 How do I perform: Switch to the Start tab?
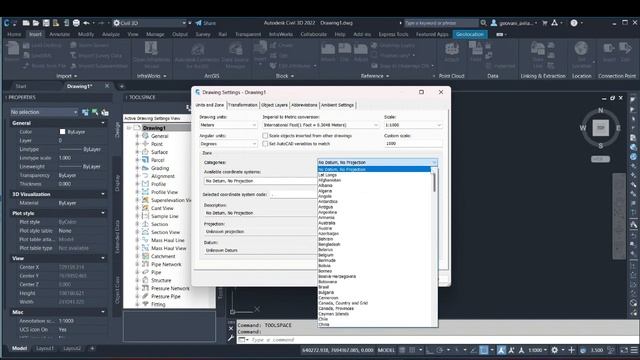[x=20, y=86]
